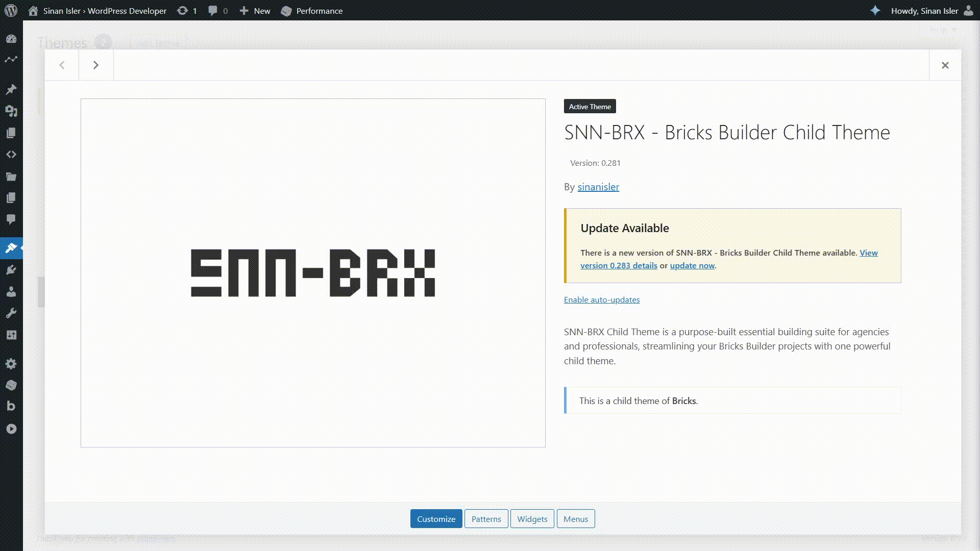The width and height of the screenshot is (980, 551).
Task: Click the SNN-BRX theme screenshot
Action: 312,273
